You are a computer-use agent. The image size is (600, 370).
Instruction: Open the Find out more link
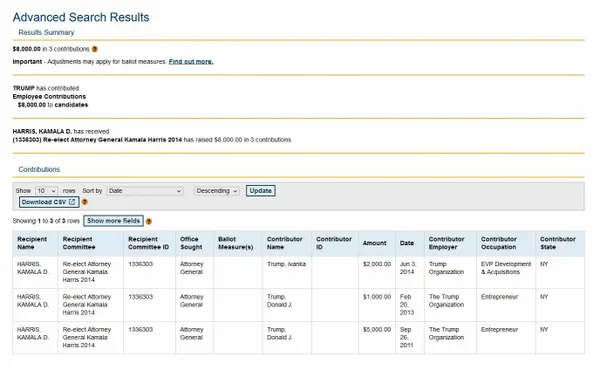[x=191, y=62]
